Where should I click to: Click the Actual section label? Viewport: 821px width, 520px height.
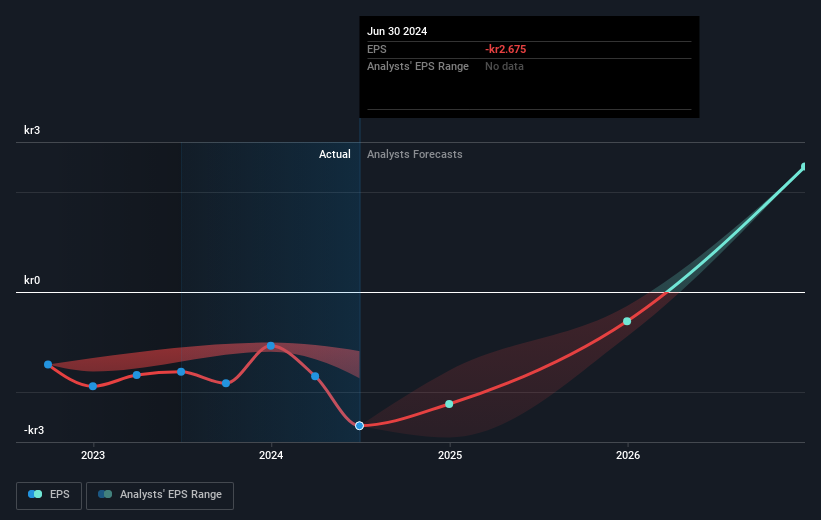coord(335,154)
